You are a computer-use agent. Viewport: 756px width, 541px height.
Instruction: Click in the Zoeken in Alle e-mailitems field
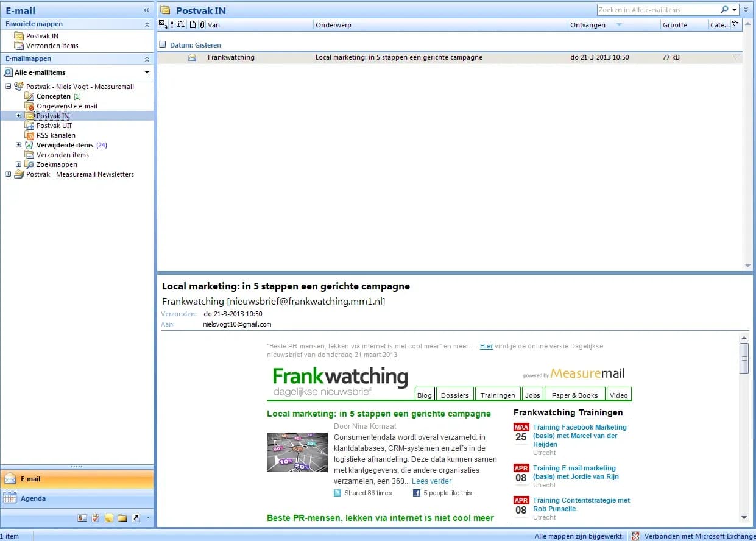(x=658, y=10)
